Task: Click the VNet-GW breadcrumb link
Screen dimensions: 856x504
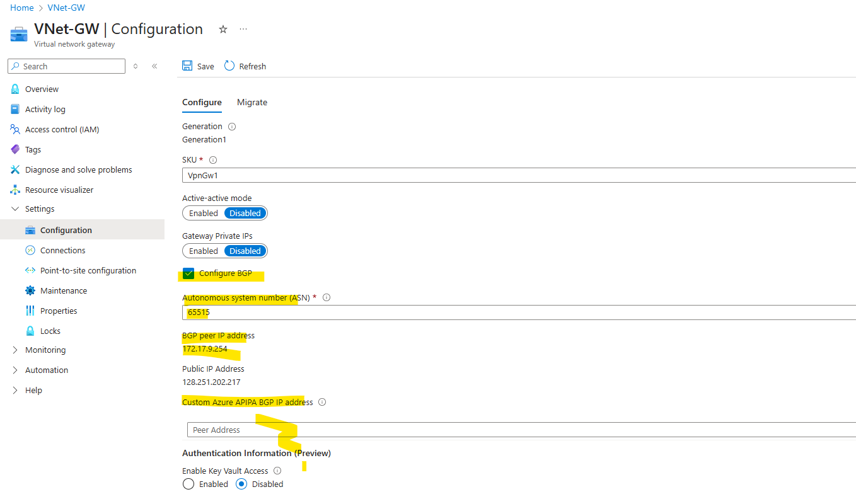Action: [x=66, y=8]
